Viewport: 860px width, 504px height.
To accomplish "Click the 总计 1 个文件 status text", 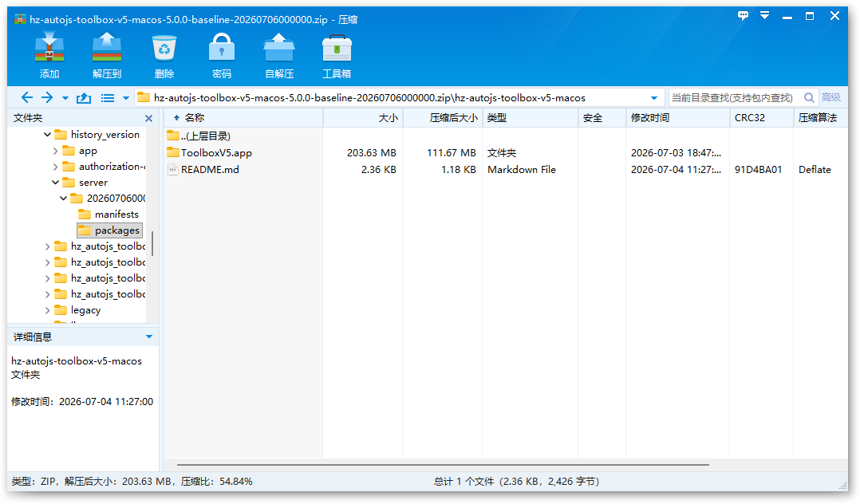I will (516, 482).
